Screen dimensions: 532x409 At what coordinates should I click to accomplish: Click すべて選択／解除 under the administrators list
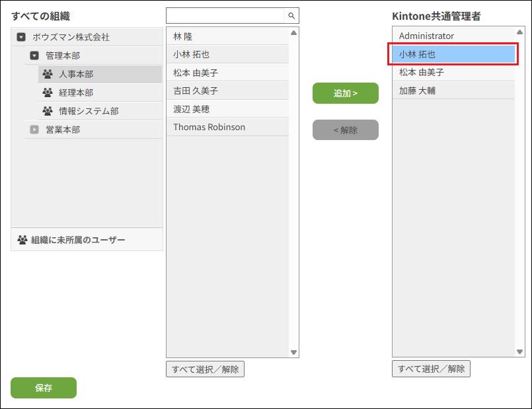pos(431,369)
